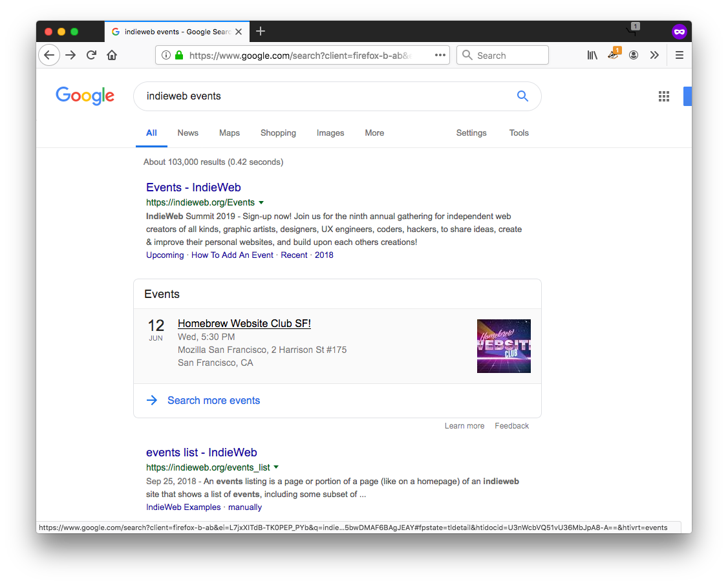Click the green padlock security icon
Image resolution: width=728 pixels, height=585 pixels.
click(x=178, y=55)
